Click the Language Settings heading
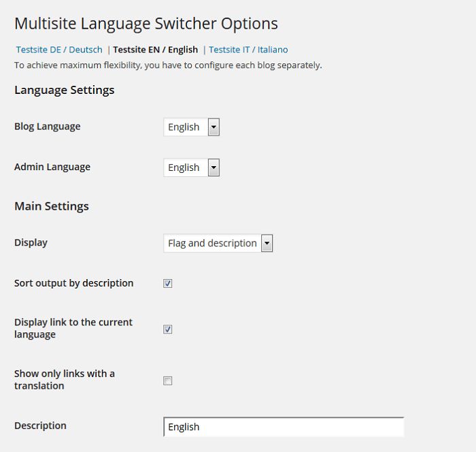Image resolution: width=476 pixels, height=452 pixels. pos(65,91)
